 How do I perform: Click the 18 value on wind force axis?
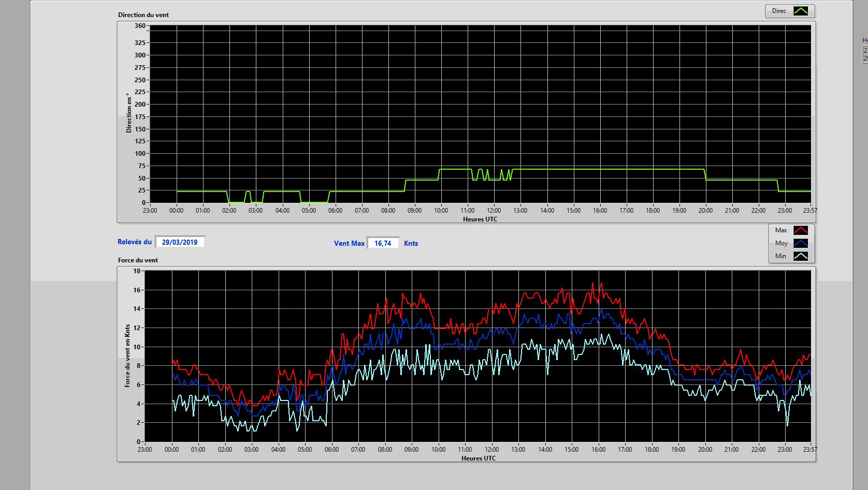(137, 271)
